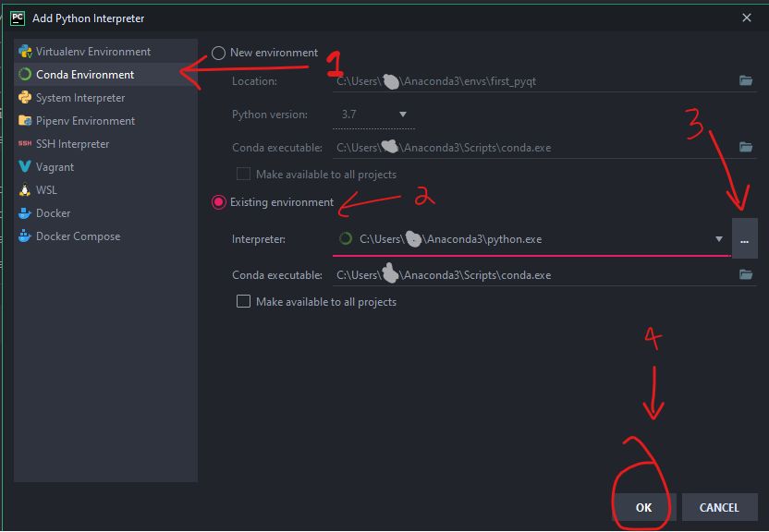
Task: Click the System Interpreter python icon
Action: coord(25,98)
